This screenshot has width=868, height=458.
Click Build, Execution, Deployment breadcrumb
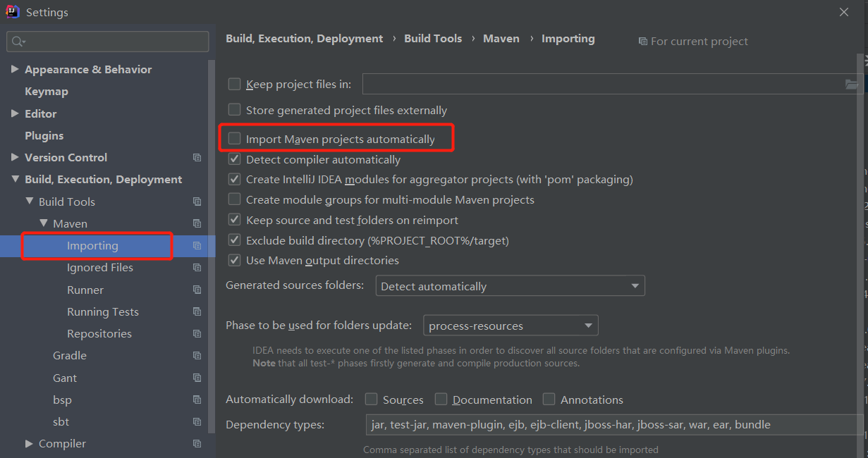[305, 39]
